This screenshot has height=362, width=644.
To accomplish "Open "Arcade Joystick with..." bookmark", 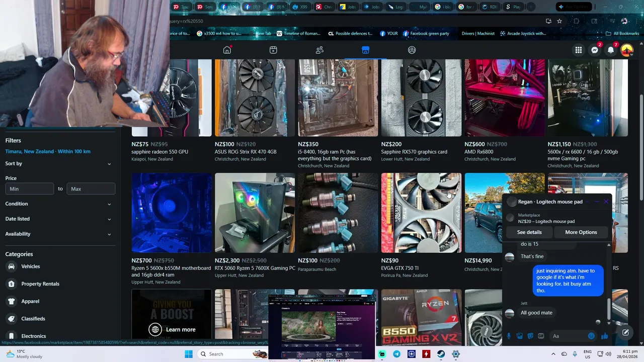I will (523, 34).
